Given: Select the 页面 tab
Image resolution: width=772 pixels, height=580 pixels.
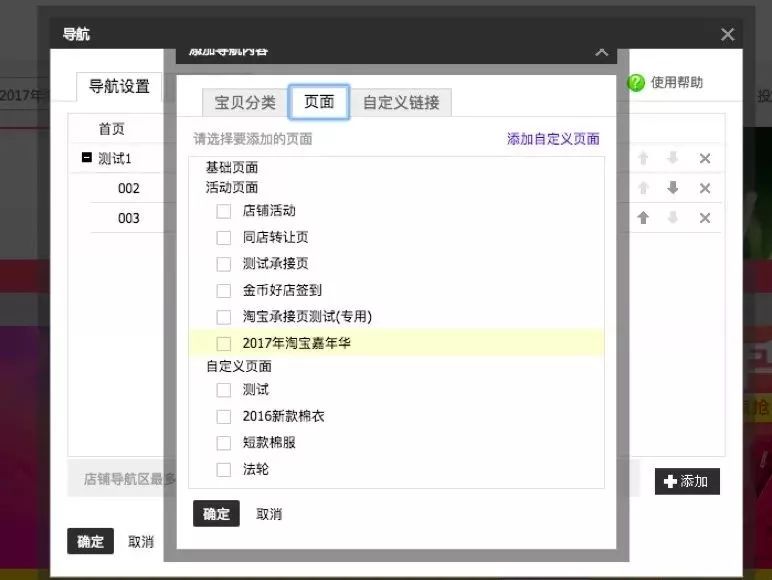Looking at the screenshot, I should click(319, 102).
